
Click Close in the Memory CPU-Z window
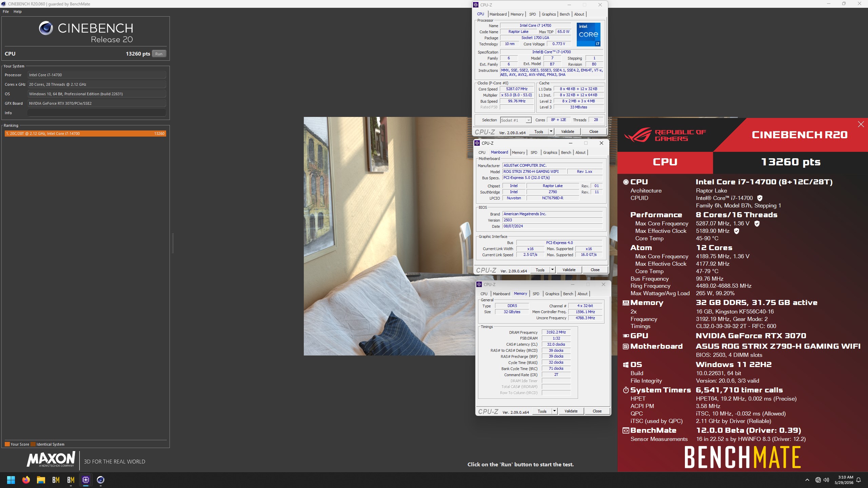pyautogui.click(x=597, y=411)
